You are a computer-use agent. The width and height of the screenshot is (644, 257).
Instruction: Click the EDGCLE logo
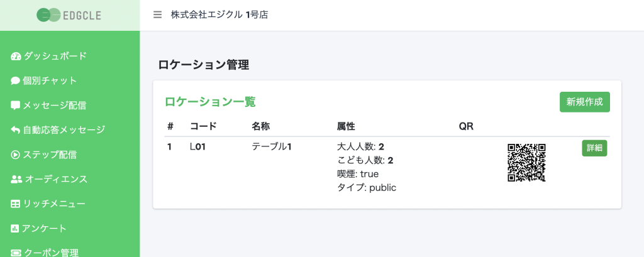tap(69, 15)
